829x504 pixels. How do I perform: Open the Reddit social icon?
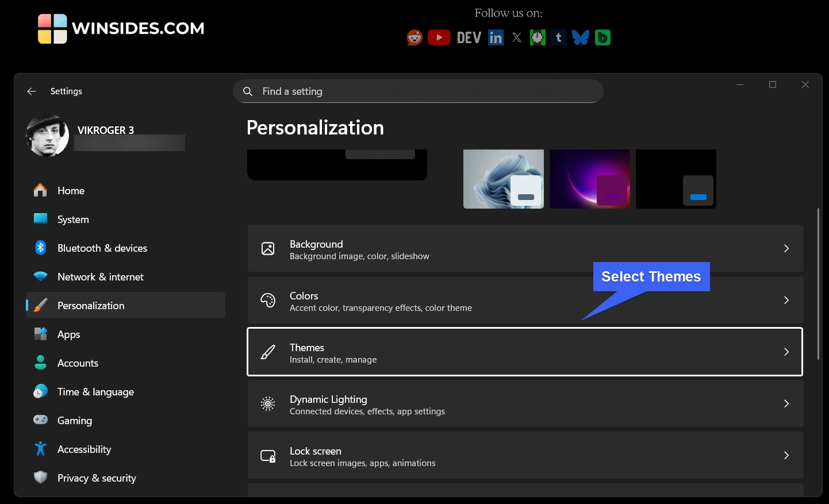click(x=414, y=37)
